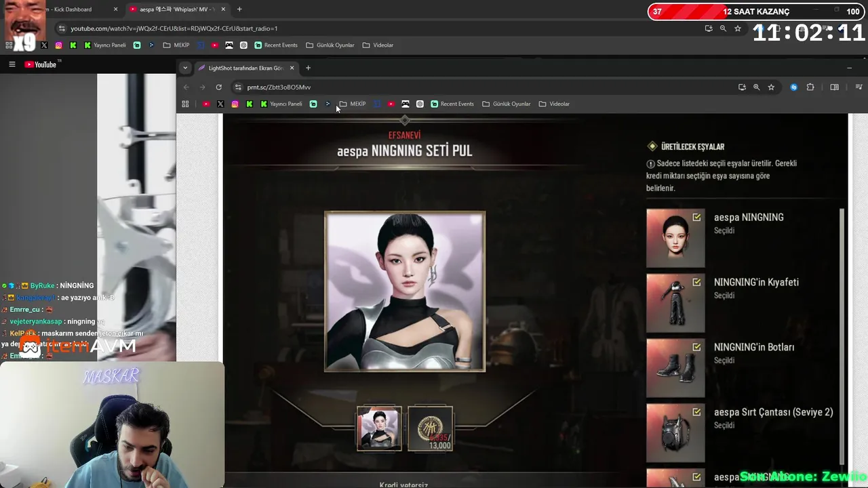This screenshot has height=488, width=868.
Task: Toggle aespa NINGNING item checkbox
Action: pos(696,217)
